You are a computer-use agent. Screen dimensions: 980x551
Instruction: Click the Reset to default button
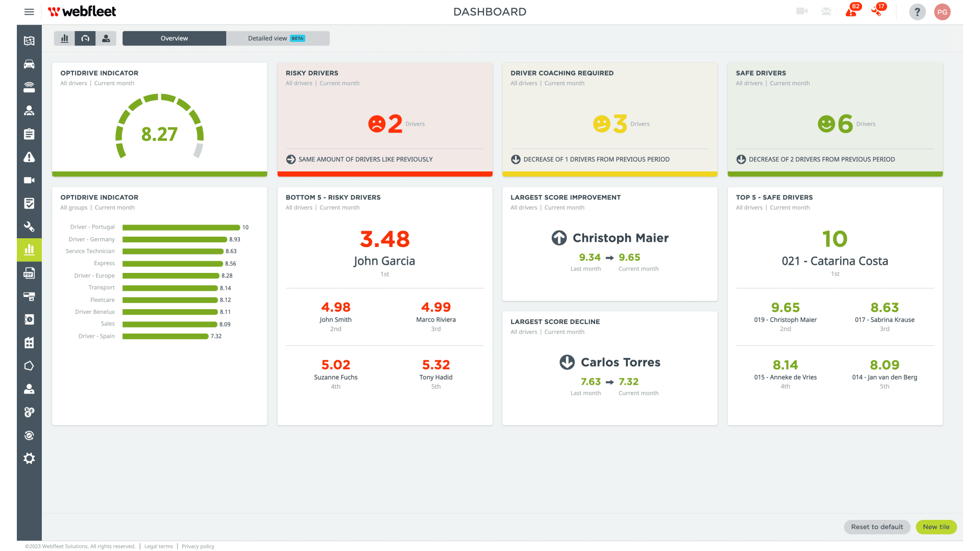pos(877,527)
